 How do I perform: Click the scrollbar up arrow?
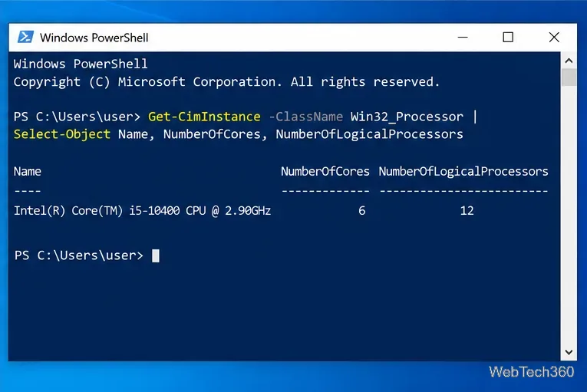[569, 61]
